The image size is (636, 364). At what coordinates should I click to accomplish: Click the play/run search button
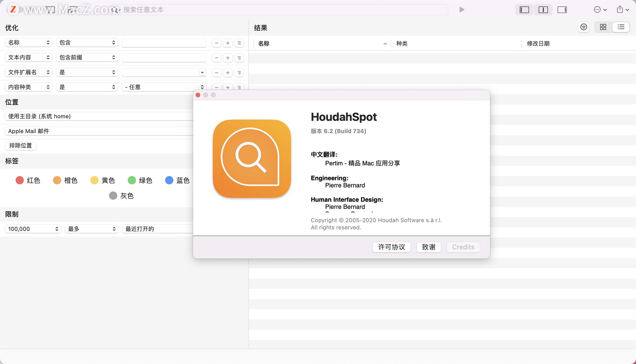[461, 10]
